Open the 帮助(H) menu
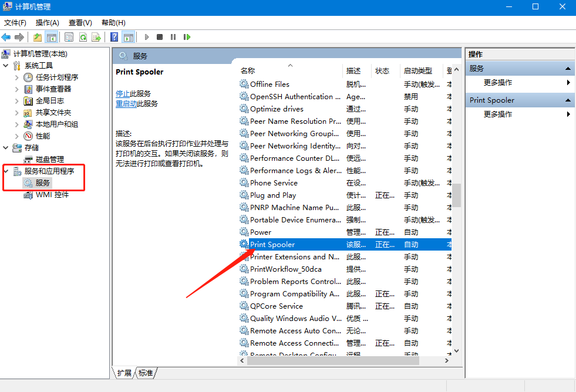 (113, 23)
